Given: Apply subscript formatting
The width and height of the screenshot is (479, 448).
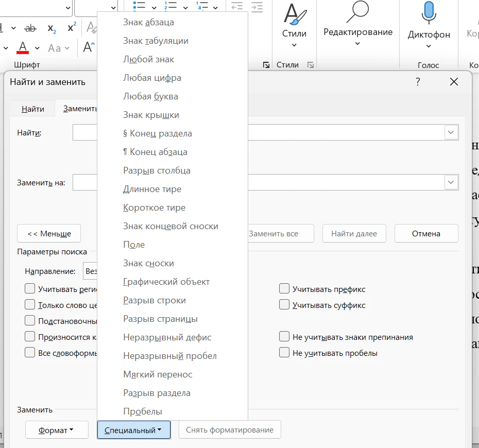Looking at the screenshot, I should [52, 29].
